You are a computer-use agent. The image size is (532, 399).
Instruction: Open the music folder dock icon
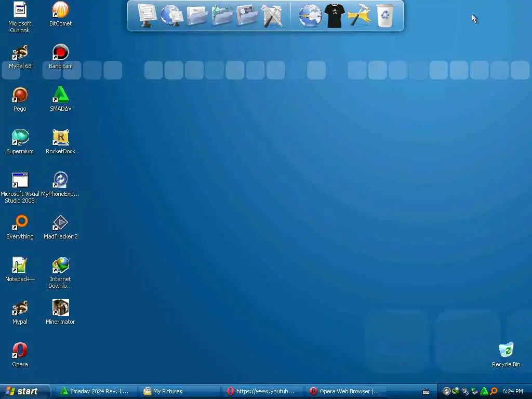pyautogui.click(x=222, y=16)
